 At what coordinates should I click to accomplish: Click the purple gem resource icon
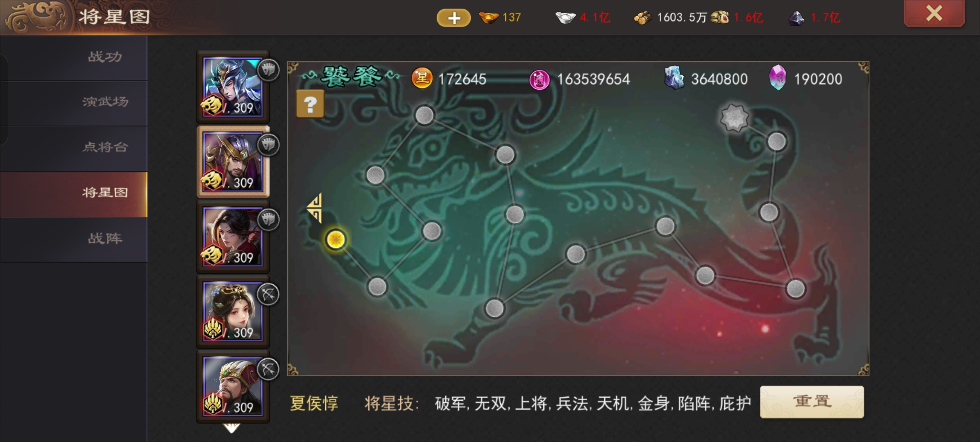click(x=778, y=78)
